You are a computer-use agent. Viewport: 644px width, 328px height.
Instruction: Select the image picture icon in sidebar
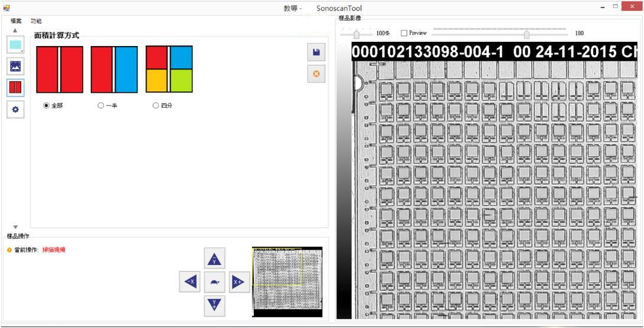[15, 66]
